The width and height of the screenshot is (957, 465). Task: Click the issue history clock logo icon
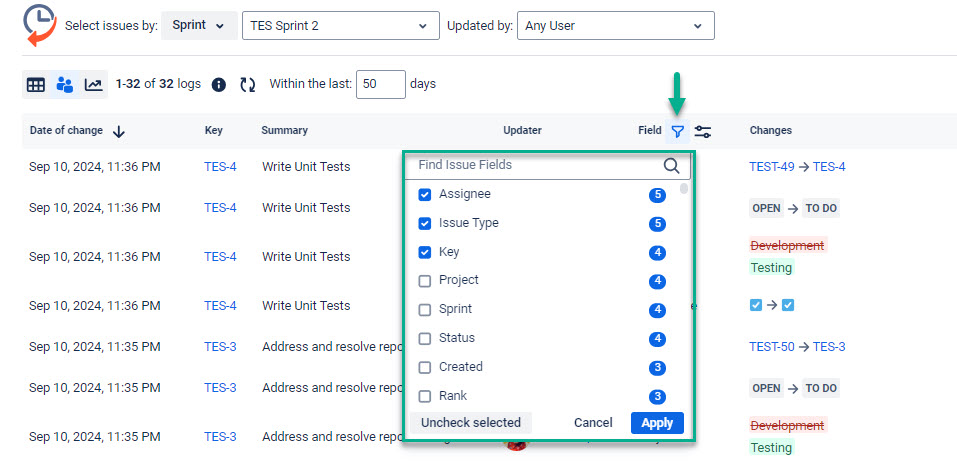click(x=39, y=25)
